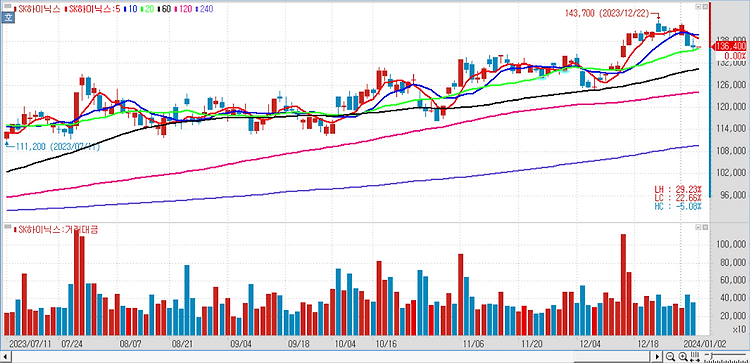The height and width of the screenshot is (363, 750).
Task: Select the SK하이닉스:거래대금 volume legend
Action: coord(56,230)
